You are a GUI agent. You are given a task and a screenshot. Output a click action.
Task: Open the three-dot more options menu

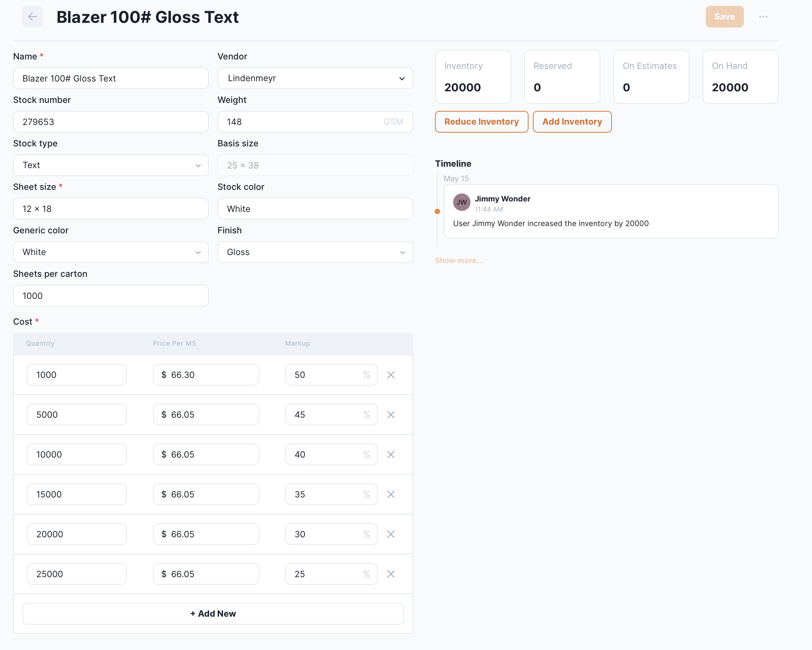763,17
